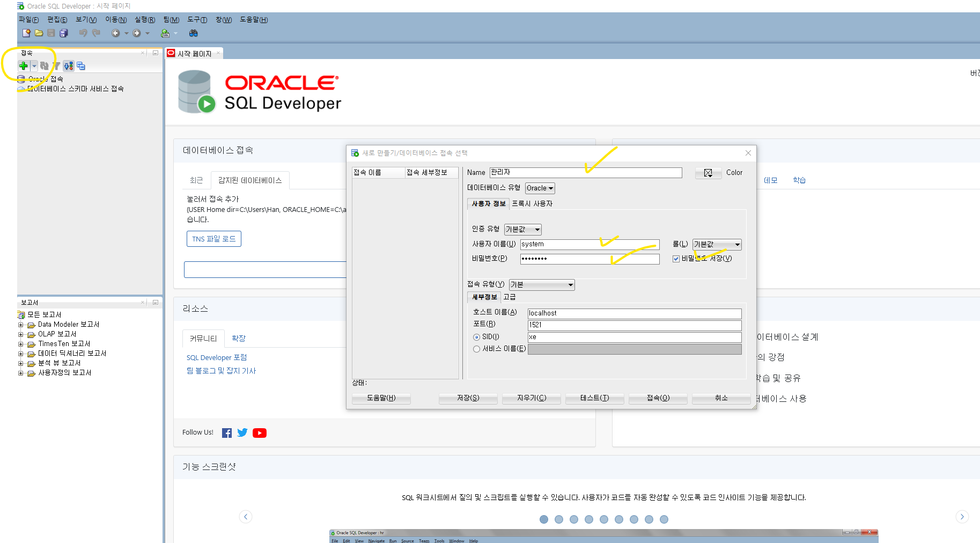
Task: Expand the 사용자정의 보고서 node
Action: [x=21, y=373]
